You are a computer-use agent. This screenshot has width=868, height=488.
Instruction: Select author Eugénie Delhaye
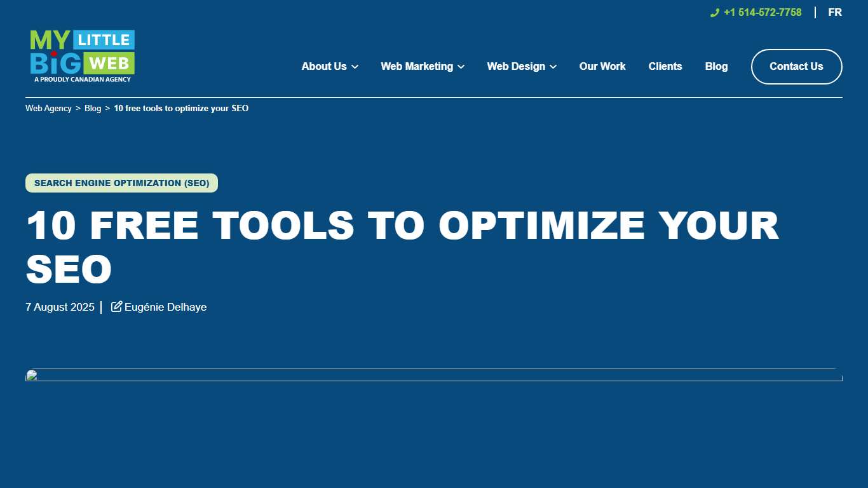[165, 307]
